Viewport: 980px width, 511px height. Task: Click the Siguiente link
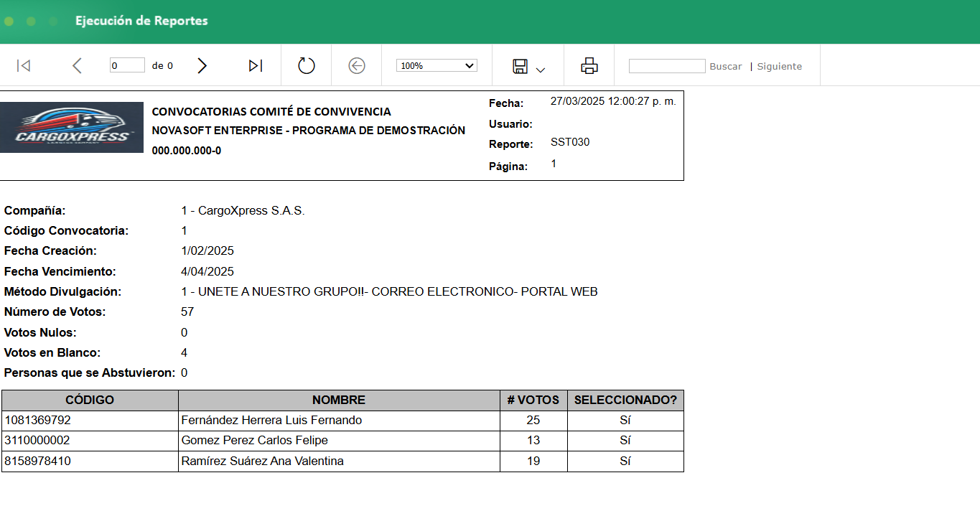pos(780,66)
